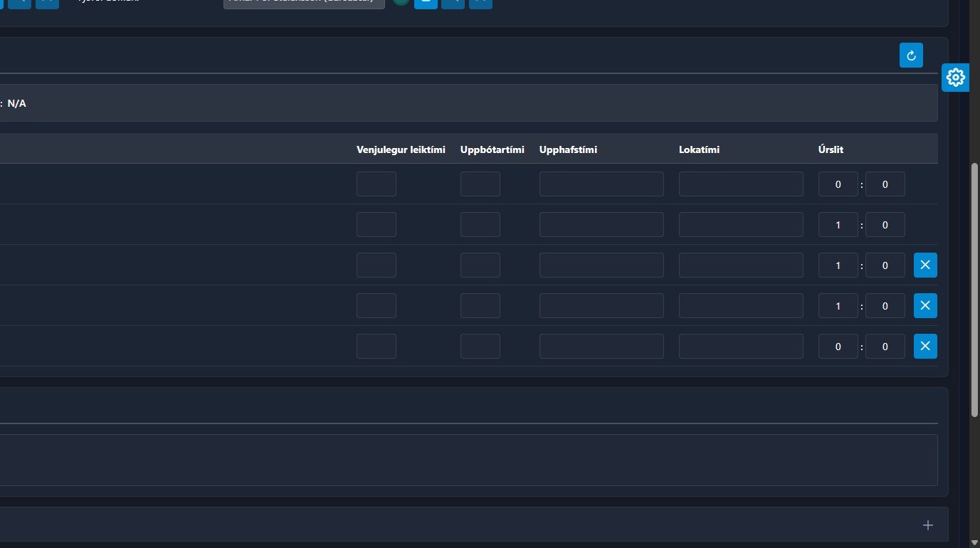Click second row's left Úrslit score box
Screen dimensions: 980x548
pyautogui.click(x=838, y=224)
